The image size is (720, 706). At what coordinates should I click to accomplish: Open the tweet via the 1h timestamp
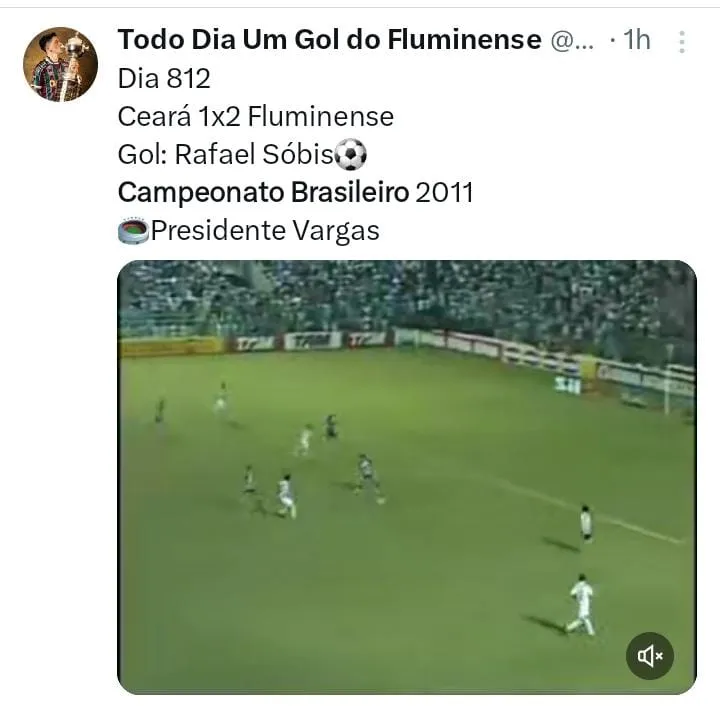coord(636,40)
